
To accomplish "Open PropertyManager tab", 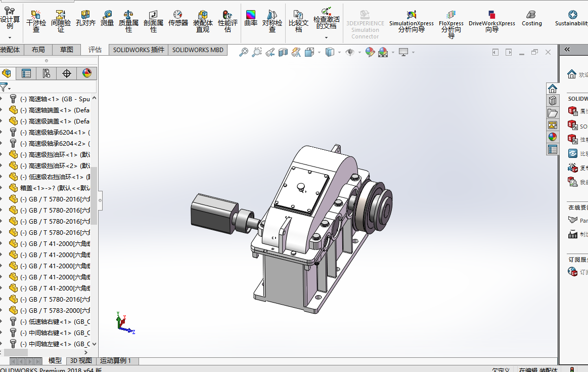I will coord(26,73).
